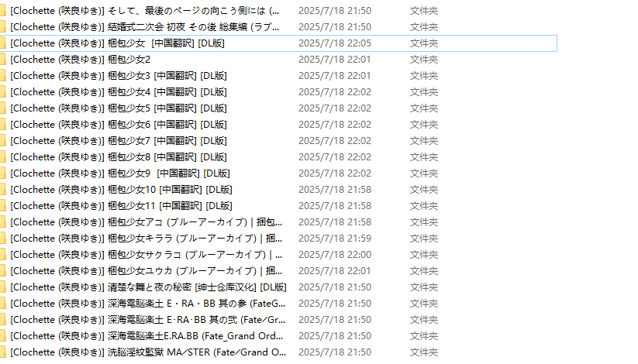
Task: Select the 梱包少女アコ folder
Action: tap(146, 222)
